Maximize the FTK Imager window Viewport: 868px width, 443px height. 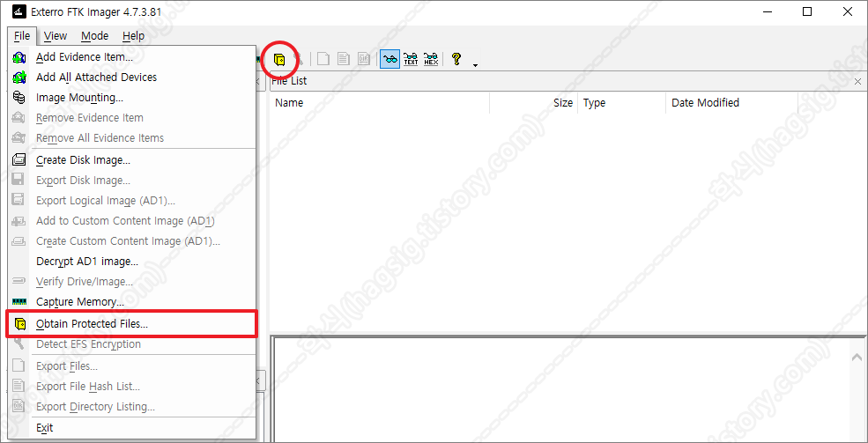[807, 11]
